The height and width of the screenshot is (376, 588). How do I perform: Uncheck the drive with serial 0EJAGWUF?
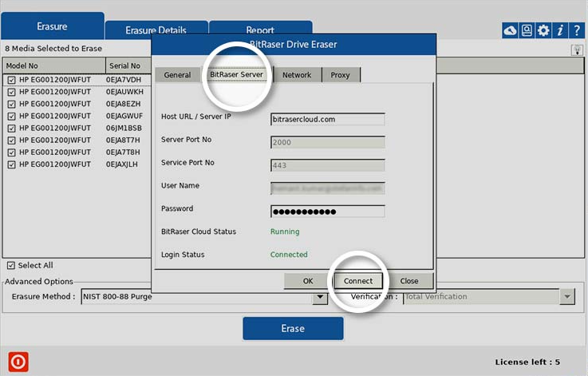pos(12,116)
